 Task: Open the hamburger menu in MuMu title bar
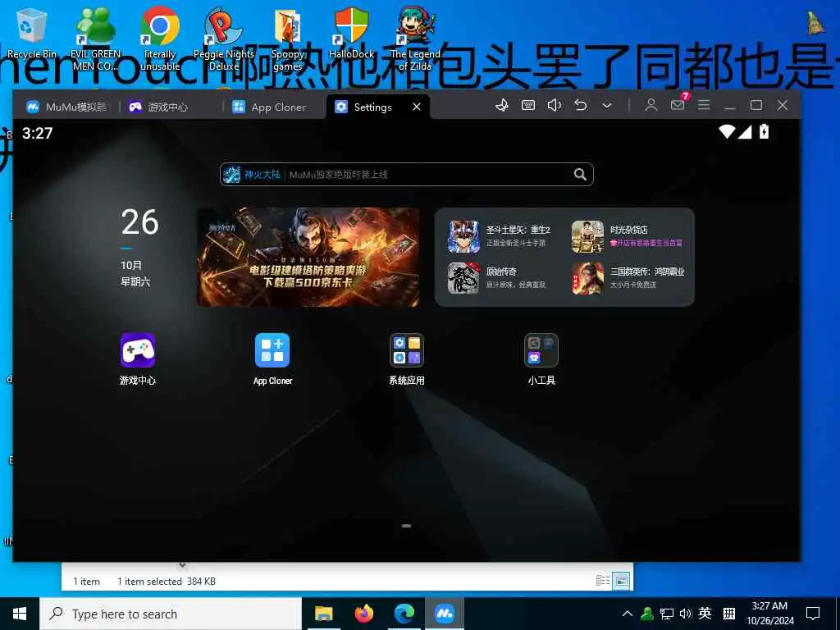pyautogui.click(x=704, y=105)
